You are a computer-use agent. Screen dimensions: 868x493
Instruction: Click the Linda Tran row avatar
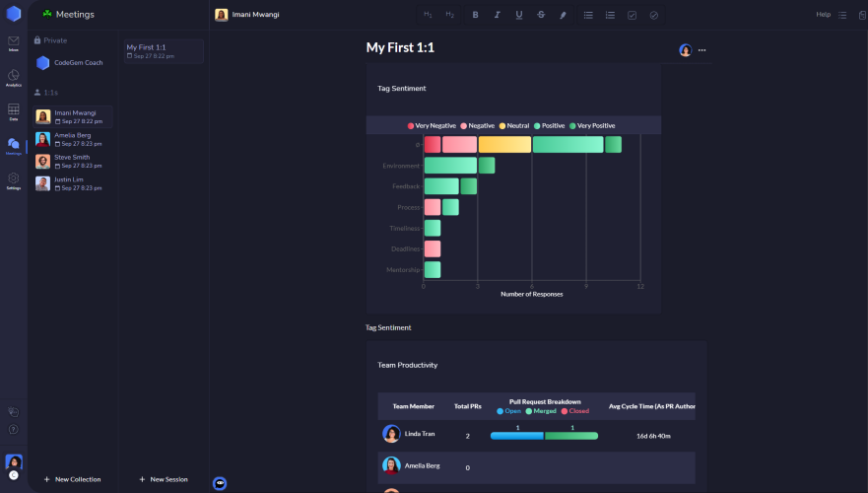click(391, 434)
